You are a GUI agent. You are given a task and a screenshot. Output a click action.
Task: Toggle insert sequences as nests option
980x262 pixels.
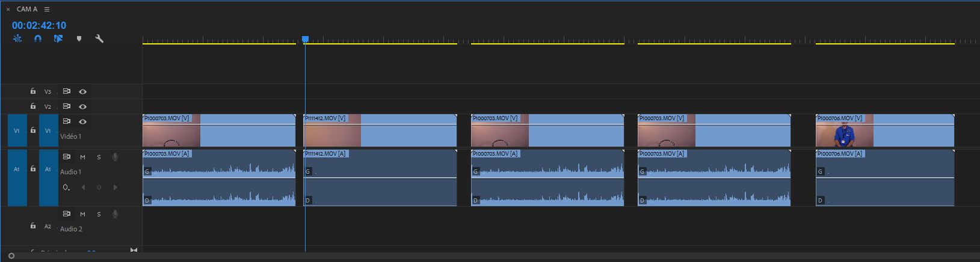[17, 38]
